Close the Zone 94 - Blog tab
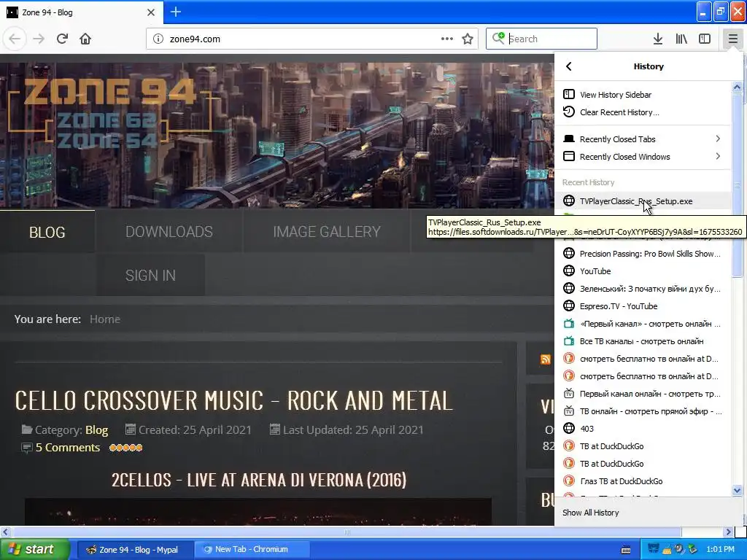Viewport: 747px width, 560px height. (150, 12)
